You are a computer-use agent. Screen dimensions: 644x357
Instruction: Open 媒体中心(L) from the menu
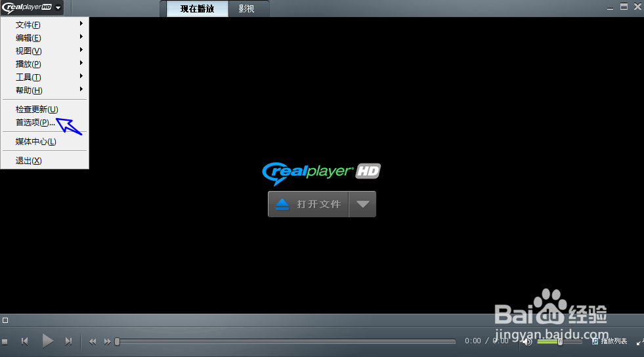point(45,142)
